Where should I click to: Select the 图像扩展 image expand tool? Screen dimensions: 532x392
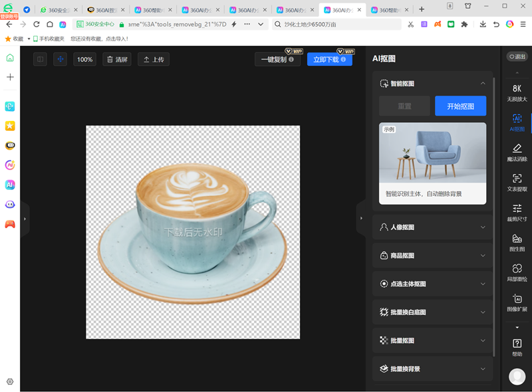(517, 302)
